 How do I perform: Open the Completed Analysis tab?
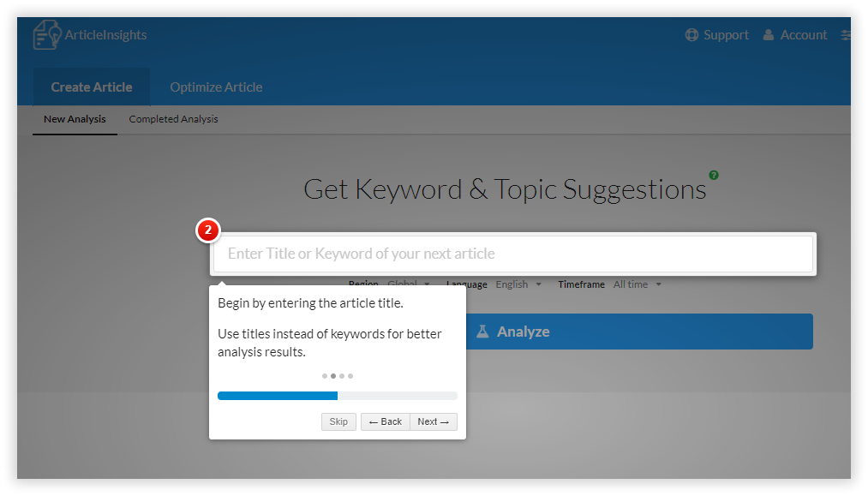(173, 119)
